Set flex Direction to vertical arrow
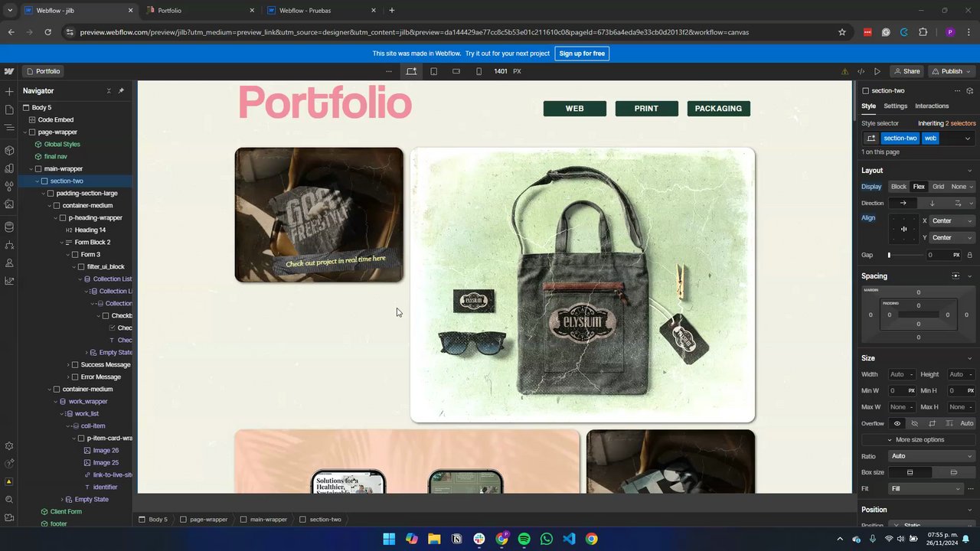The width and height of the screenshot is (980, 551). [932, 203]
